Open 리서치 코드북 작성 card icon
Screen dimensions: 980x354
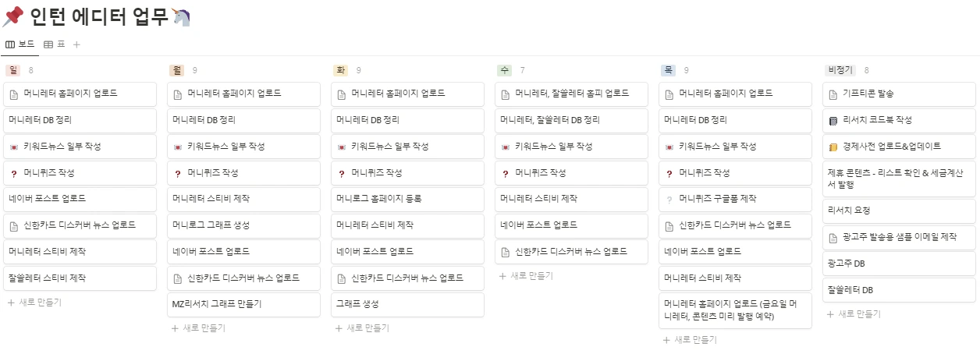point(833,120)
